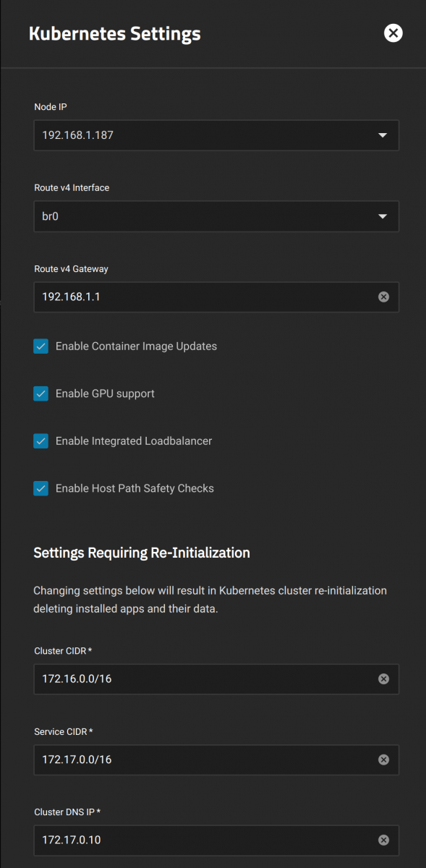Click the Cluster DNS IP label
426x868 pixels.
67,812
